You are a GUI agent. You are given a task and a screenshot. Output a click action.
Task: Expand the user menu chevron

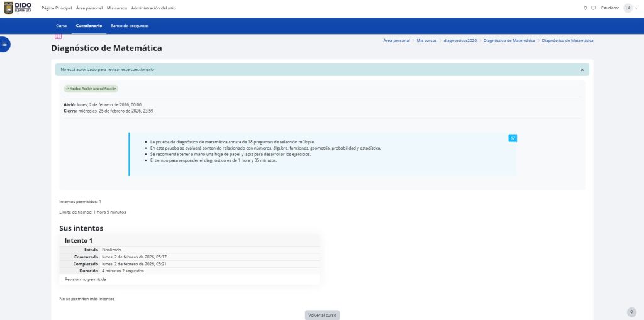pos(635,8)
